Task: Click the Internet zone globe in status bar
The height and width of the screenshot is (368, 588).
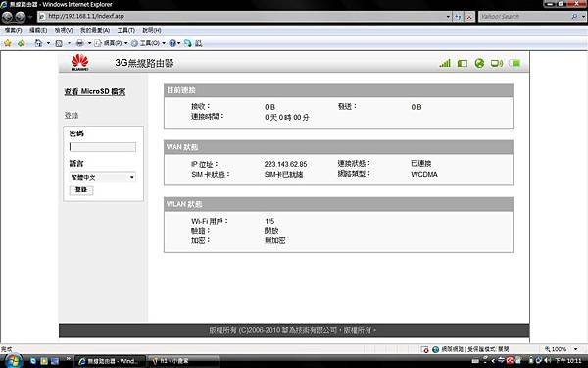Action: click(436, 349)
